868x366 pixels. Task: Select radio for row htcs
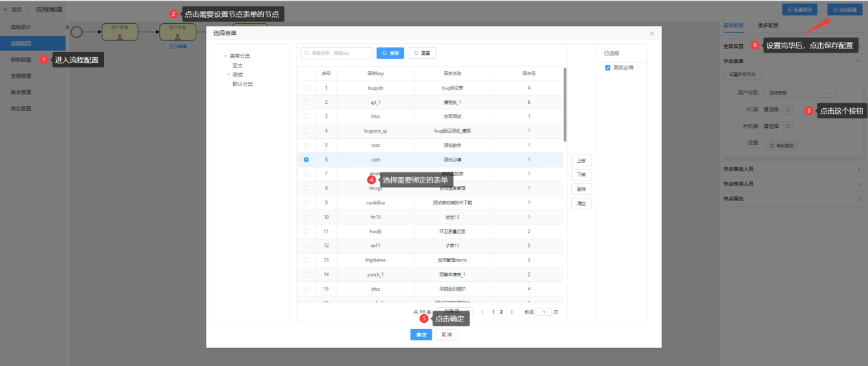[x=306, y=116]
